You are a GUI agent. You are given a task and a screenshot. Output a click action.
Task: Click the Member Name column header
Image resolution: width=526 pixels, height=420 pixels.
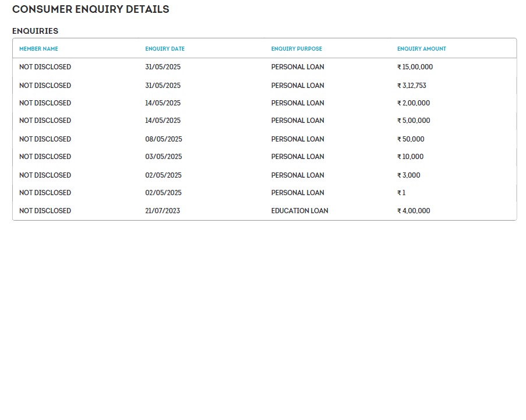point(38,49)
